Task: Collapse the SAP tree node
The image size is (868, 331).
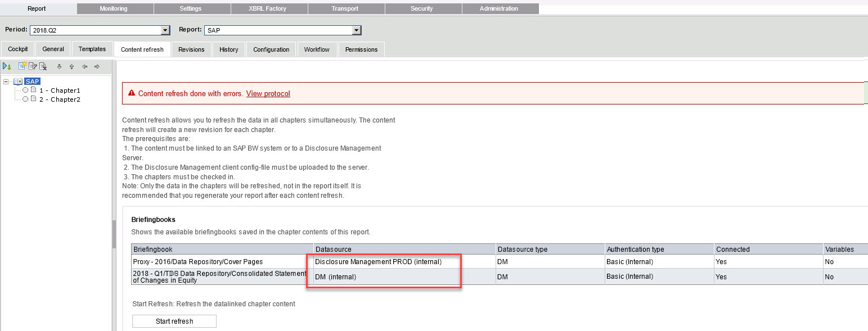Action: click(x=6, y=81)
